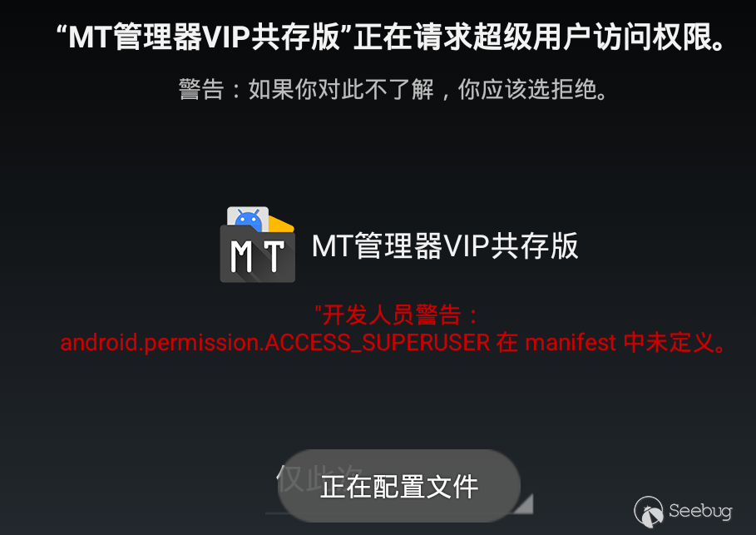The width and height of the screenshot is (756, 535).
Task: Tap the MT管理器 app icon
Action: 258,245
